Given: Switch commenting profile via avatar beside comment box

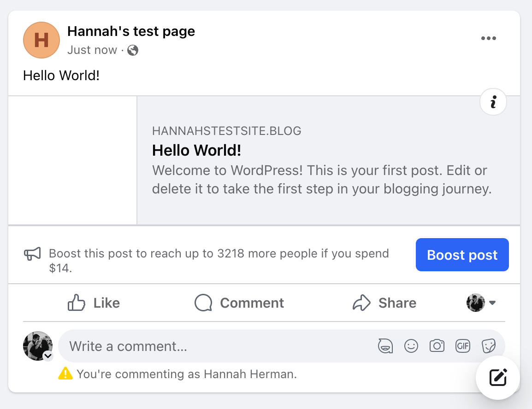Looking at the screenshot, I should pos(38,346).
